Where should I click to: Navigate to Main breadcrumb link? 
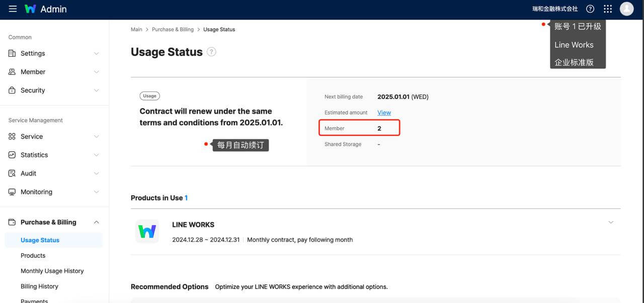136,30
